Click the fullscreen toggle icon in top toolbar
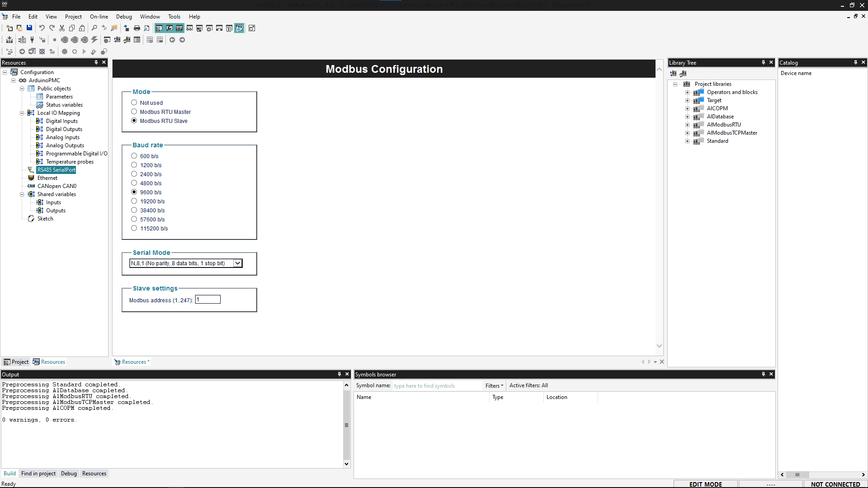Viewport: 868px width, 488px height. point(252,28)
